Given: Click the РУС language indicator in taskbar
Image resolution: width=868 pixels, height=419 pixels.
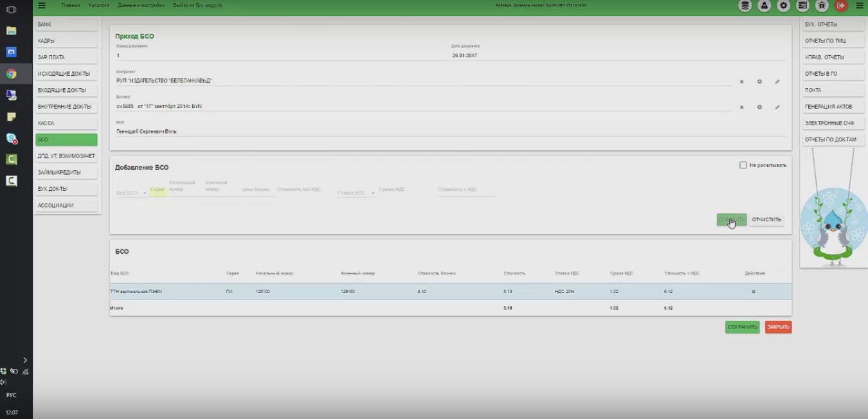Looking at the screenshot, I should pos(11,395).
